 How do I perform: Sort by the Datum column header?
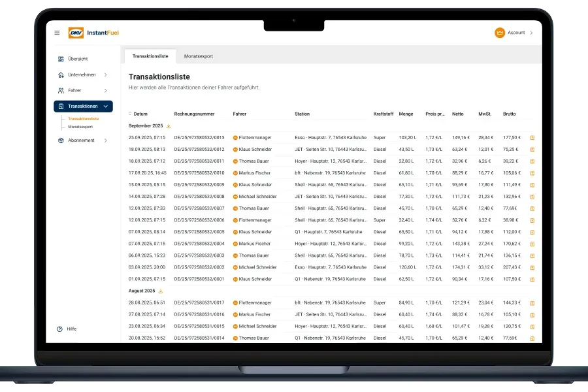coord(140,114)
